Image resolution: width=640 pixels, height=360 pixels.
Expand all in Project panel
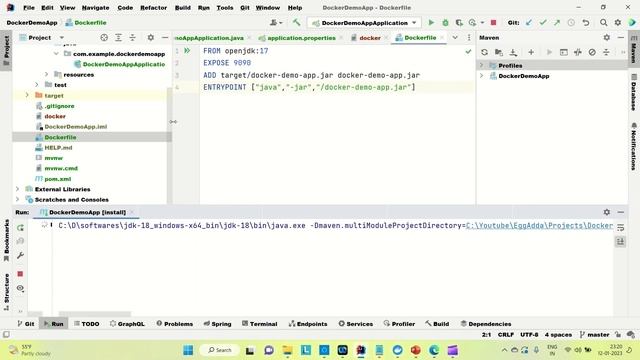pyautogui.click(x=118, y=38)
